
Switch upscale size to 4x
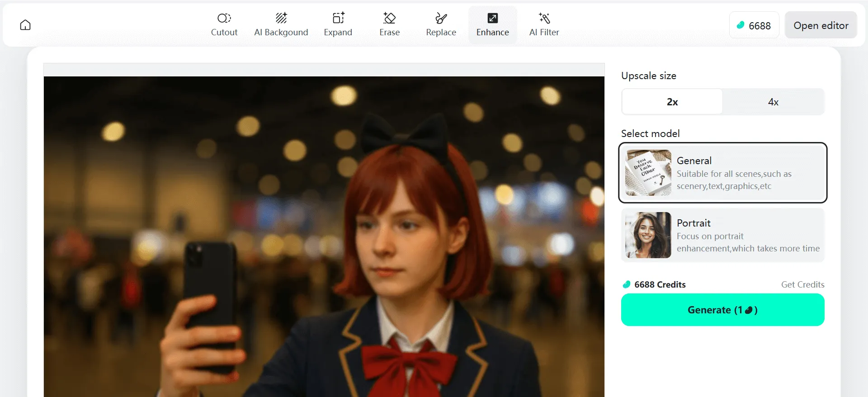773,102
